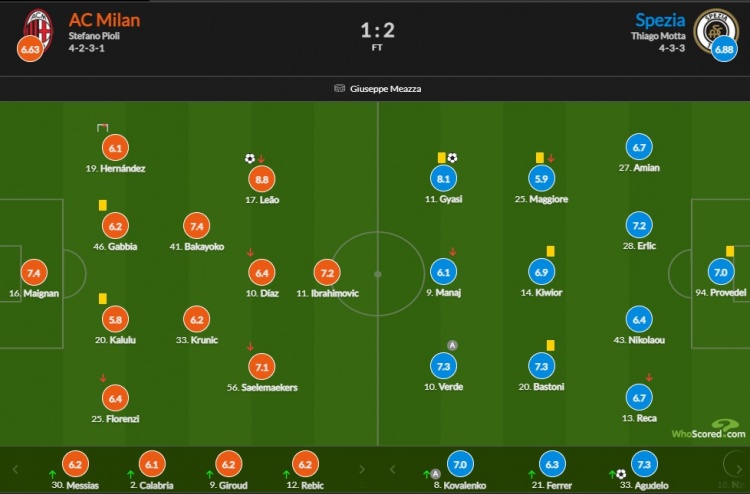Show previous Spezia substitutes
The image size is (750, 494).
coord(392,469)
